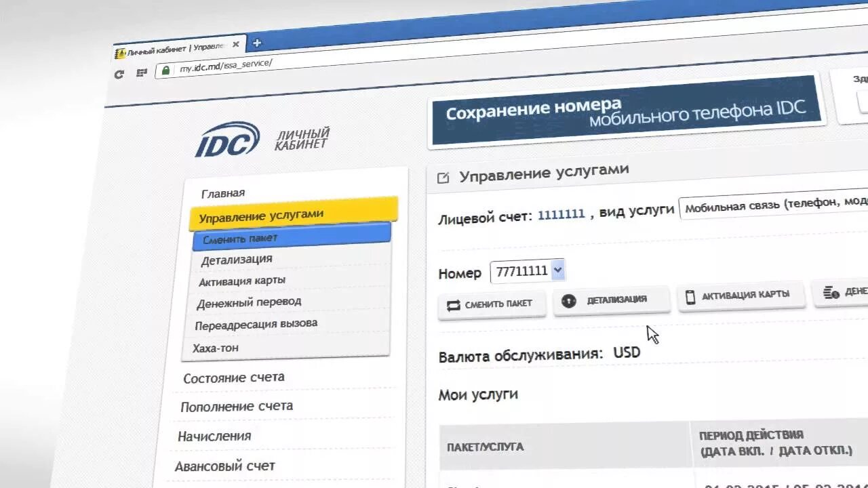Screen dimensions: 868x488
Task: Click the Сменить пакет button
Action: click(492, 304)
